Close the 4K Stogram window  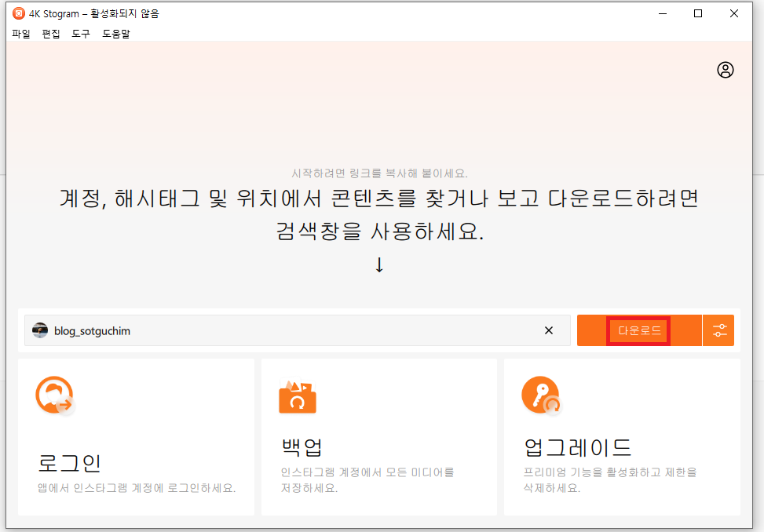point(734,13)
